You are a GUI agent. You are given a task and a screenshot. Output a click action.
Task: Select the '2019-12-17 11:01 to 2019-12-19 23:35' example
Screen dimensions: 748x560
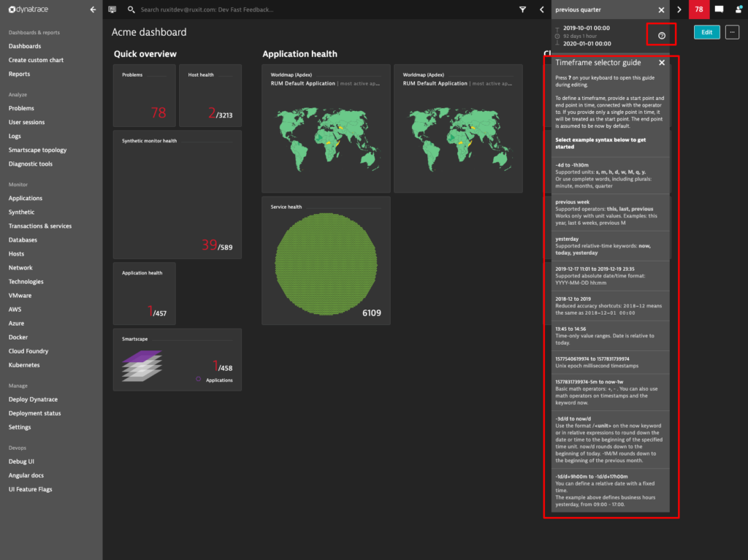click(611, 276)
